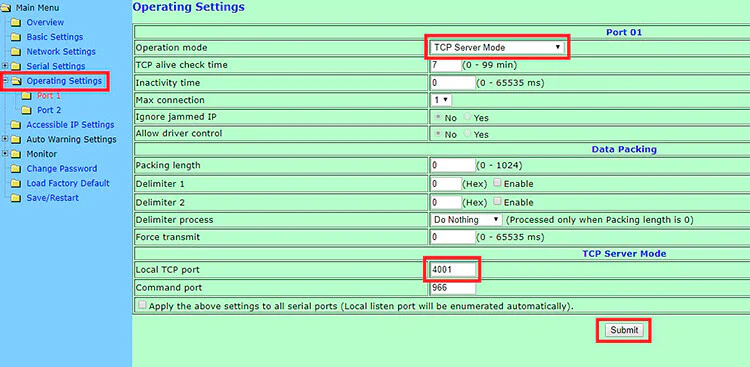750x367 pixels.
Task: Click the TCP alive check time field
Action: (445, 64)
